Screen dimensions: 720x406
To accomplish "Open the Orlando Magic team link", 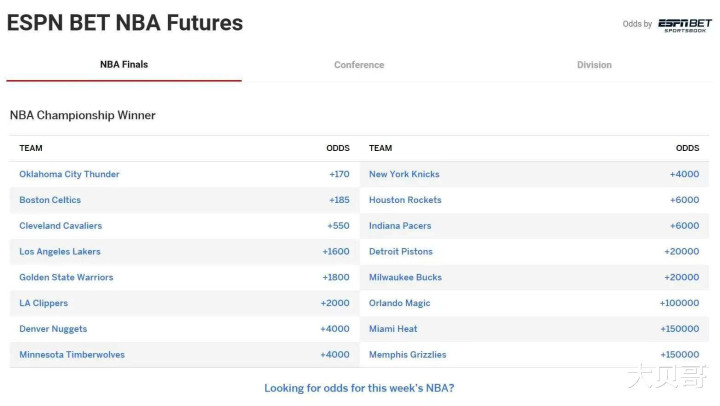I will click(399, 303).
